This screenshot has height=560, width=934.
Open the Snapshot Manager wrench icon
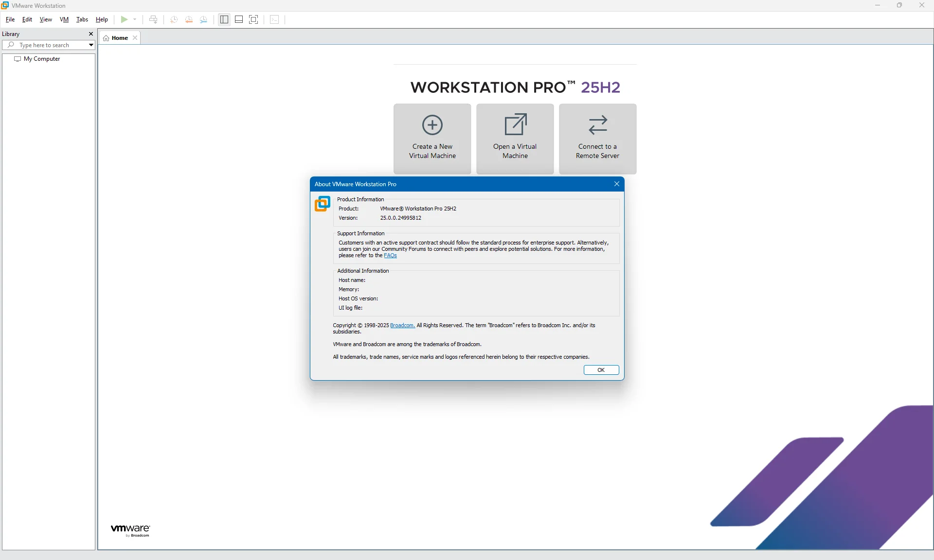(204, 19)
